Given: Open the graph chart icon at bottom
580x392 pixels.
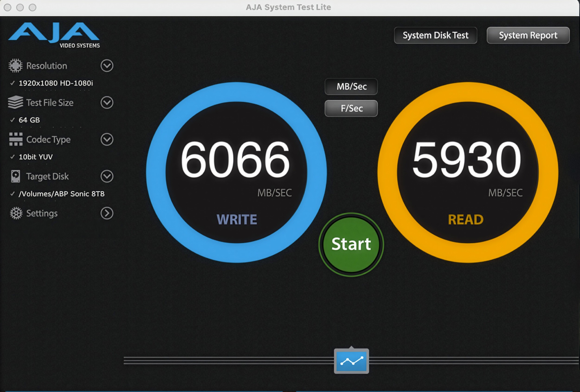Looking at the screenshot, I should pyautogui.click(x=351, y=361).
